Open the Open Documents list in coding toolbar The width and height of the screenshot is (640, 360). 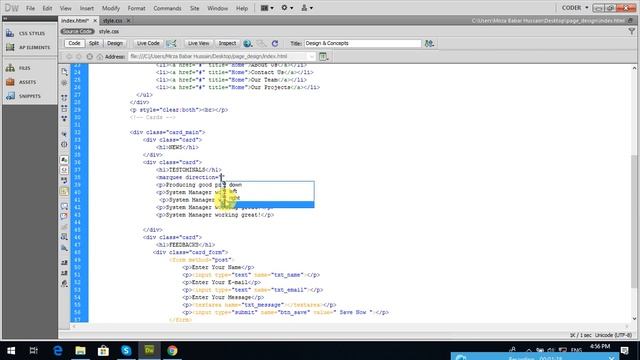[x=64, y=72]
